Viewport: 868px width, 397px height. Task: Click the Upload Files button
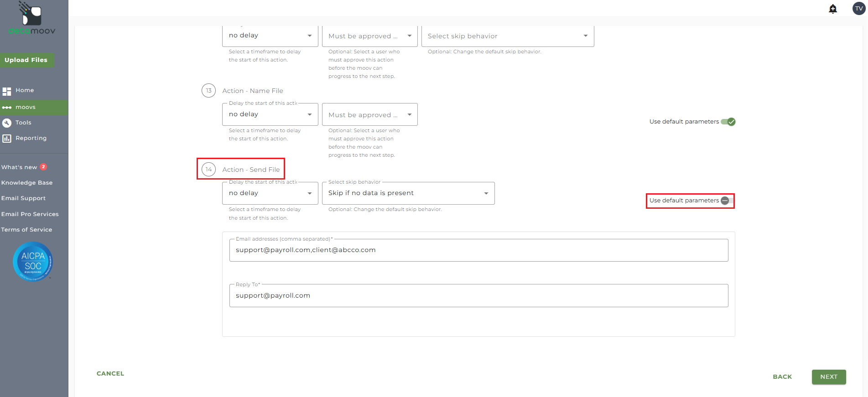click(26, 60)
